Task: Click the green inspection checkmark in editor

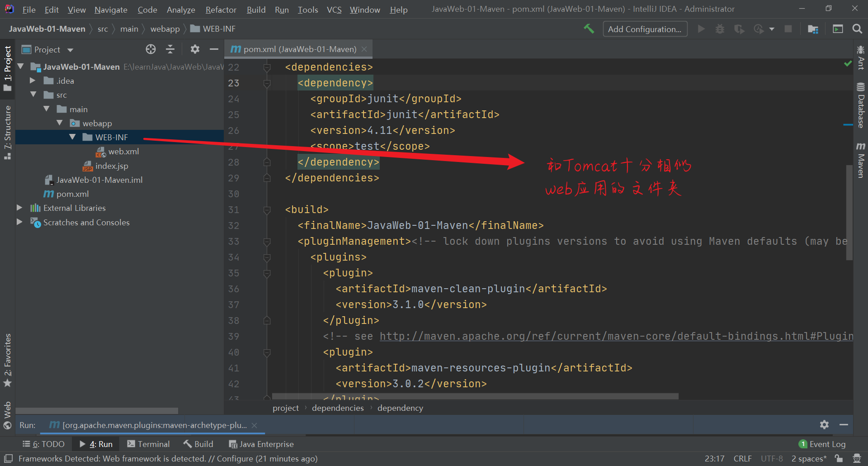Action: (848, 64)
